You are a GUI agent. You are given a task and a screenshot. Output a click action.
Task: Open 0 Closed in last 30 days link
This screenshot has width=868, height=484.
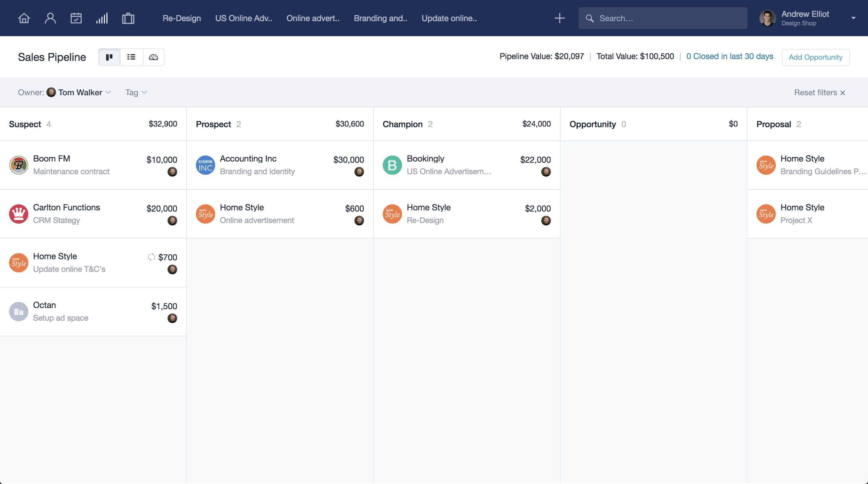[729, 56]
